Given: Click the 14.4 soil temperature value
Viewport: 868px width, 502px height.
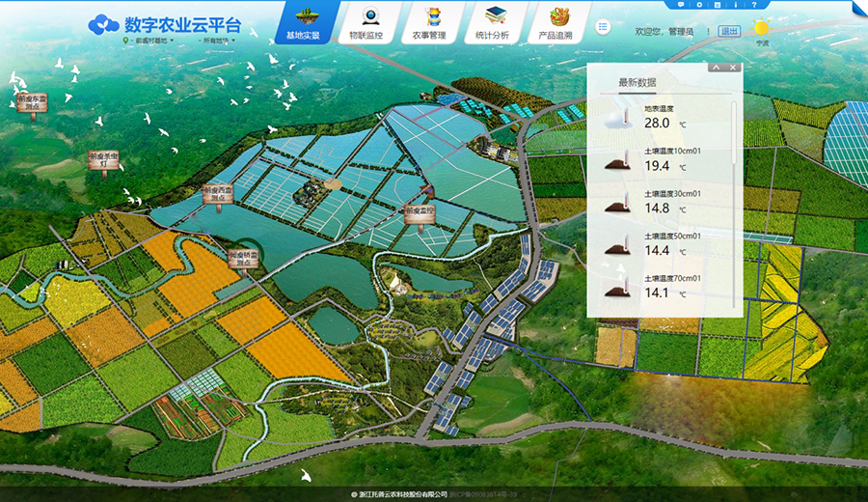Looking at the screenshot, I should [x=657, y=250].
